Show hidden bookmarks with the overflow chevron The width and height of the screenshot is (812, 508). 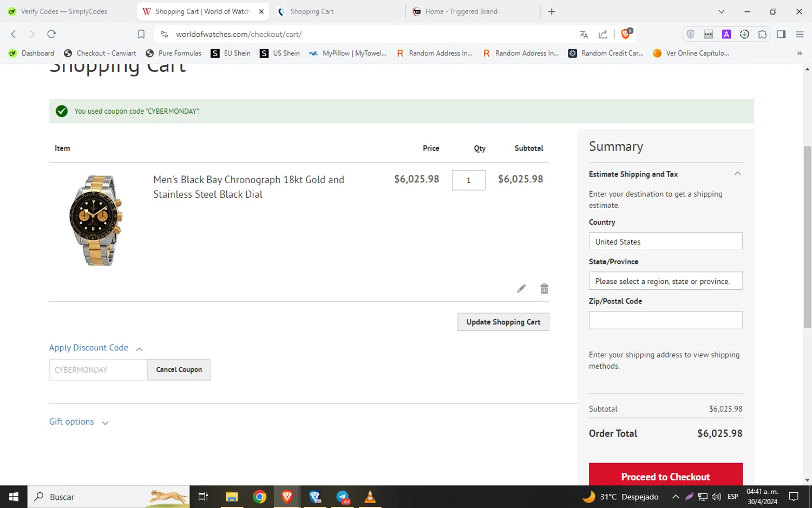coord(800,53)
